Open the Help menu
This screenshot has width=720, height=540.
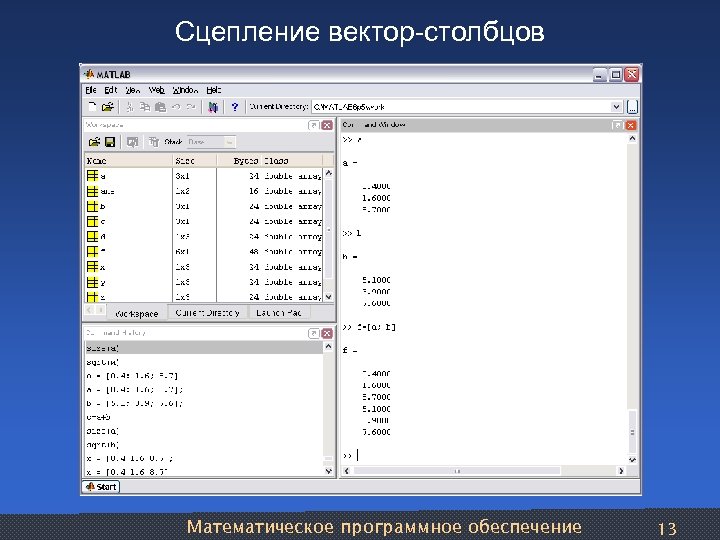(214, 90)
